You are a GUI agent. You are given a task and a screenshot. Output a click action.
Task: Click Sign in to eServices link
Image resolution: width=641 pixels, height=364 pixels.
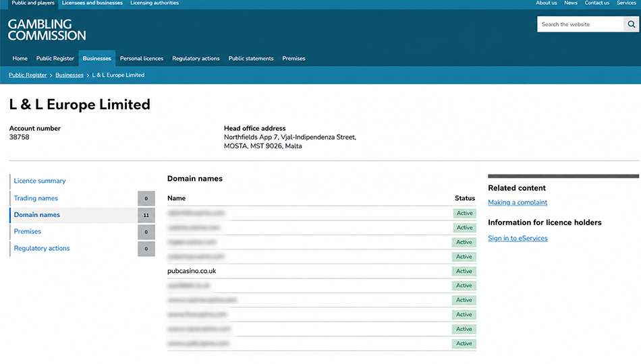[518, 238]
